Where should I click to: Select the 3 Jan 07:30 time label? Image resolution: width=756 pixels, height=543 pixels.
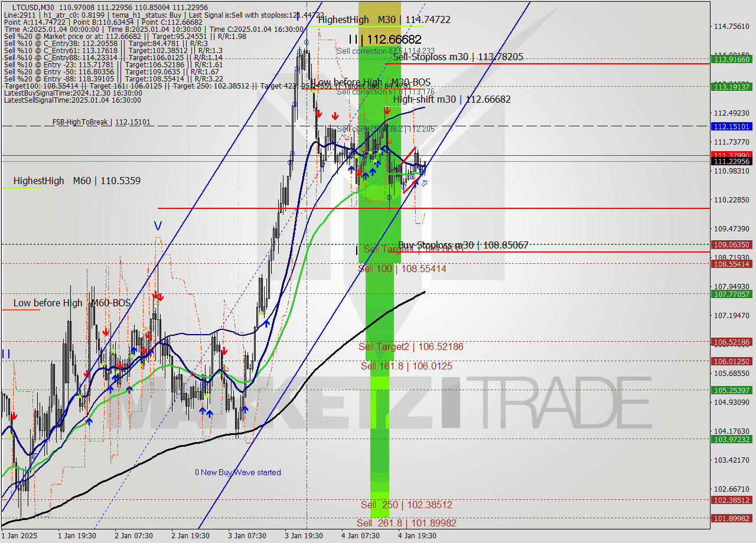[x=247, y=536]
